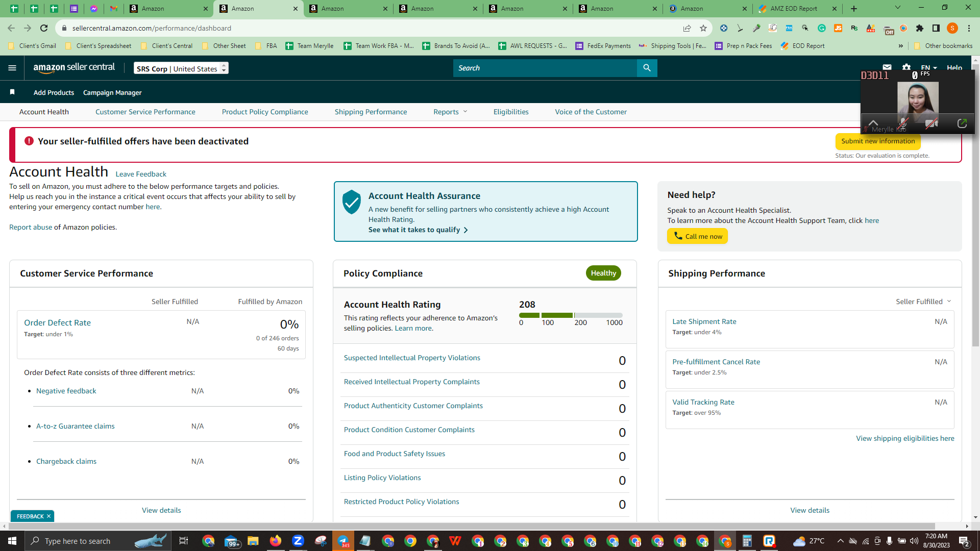Open Chrome three-dot menu

pyautogui.click(x=969, y=28)
